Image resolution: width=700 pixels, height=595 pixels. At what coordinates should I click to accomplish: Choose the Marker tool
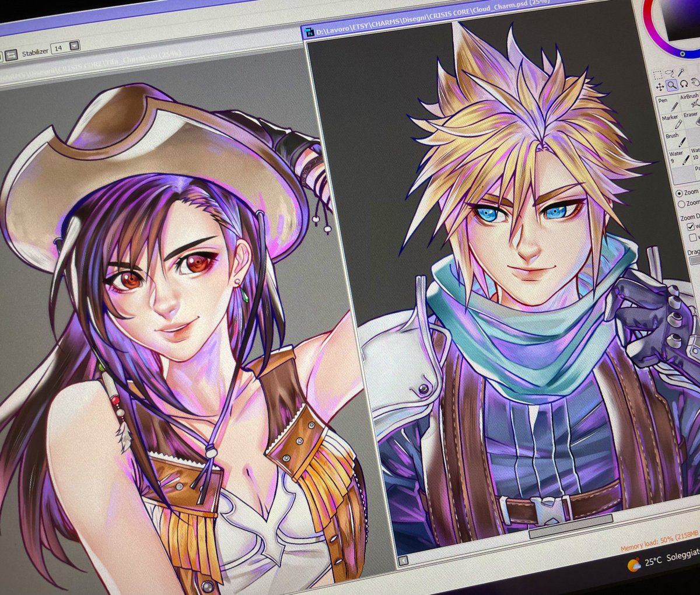coord(672,123)
